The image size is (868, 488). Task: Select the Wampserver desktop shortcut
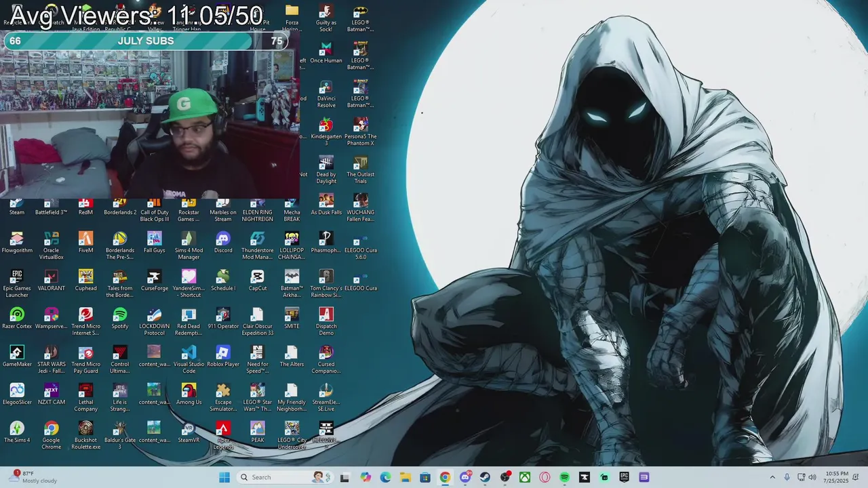click(x=52, y=319)
